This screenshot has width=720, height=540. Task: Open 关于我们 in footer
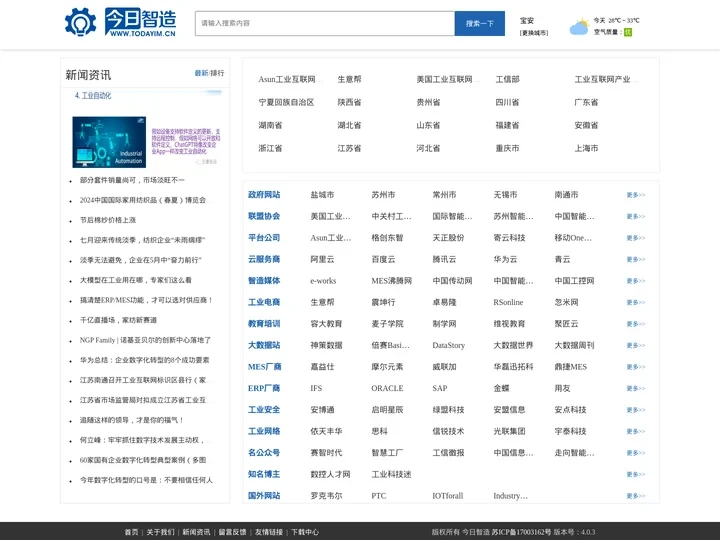pyautogui.click(x=160, y=532)
